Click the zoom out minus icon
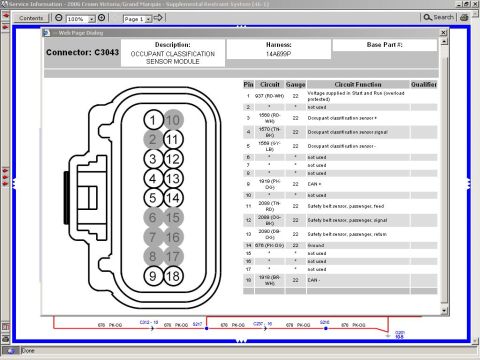The image size is (480, 360). (x=59, y=18)
